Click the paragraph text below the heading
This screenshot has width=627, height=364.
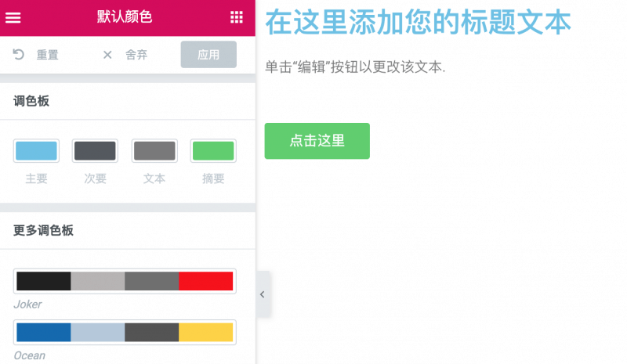[355, 67]
